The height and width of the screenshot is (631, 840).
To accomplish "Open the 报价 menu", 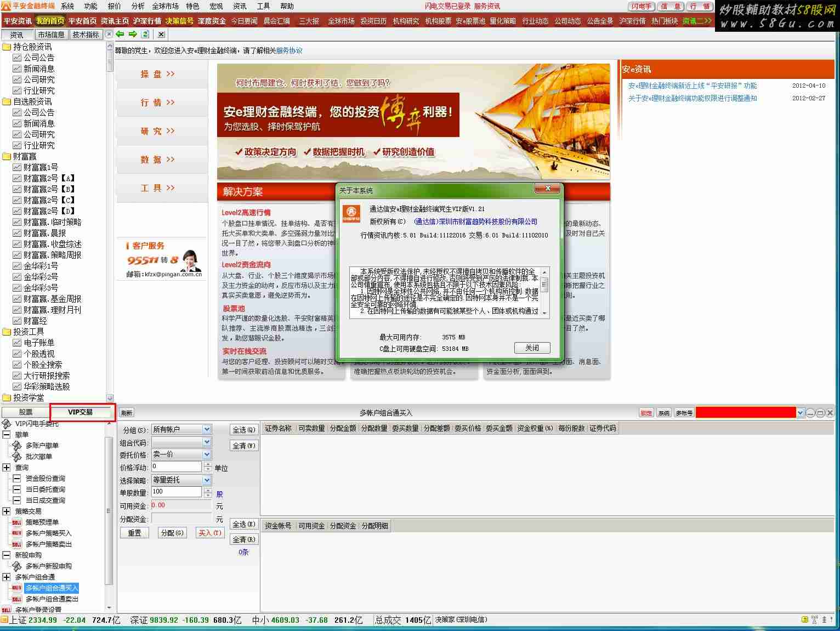I will coord(114,6).
